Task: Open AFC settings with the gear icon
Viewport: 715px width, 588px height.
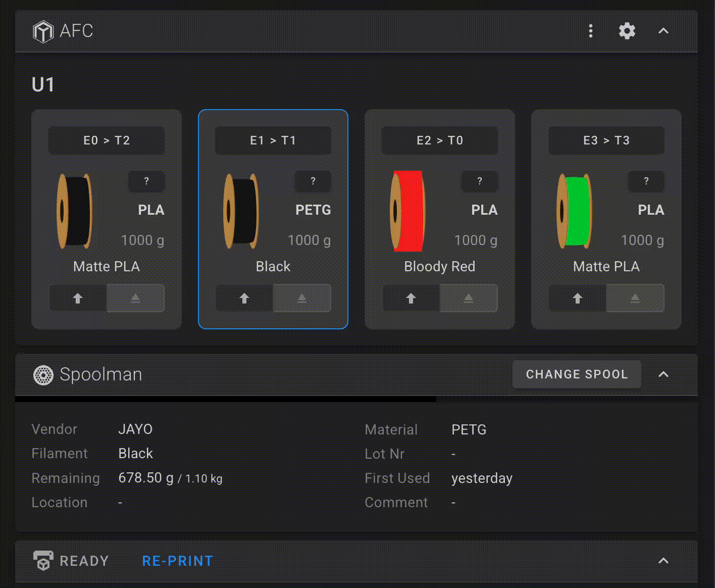Action: [x=627, y=31]
